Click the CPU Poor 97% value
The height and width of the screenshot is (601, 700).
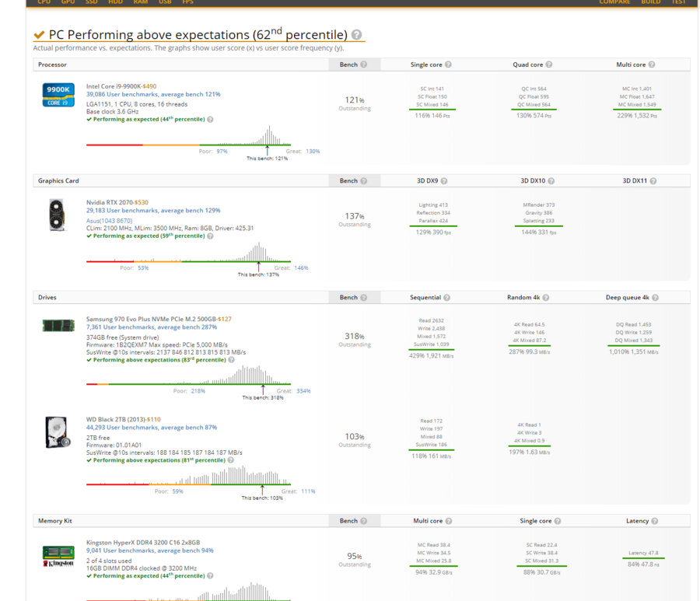(x=222, y=152)
